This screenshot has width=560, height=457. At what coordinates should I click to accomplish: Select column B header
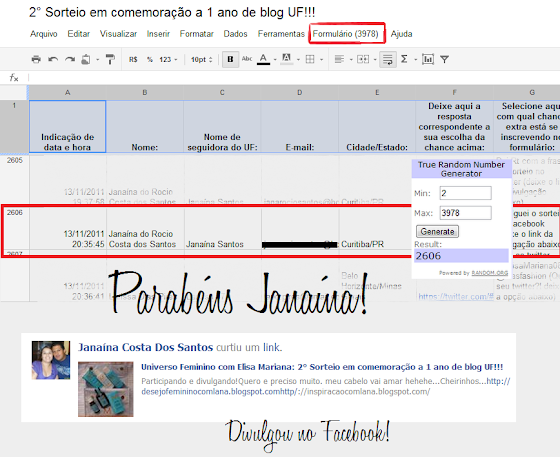coord(145,92)
